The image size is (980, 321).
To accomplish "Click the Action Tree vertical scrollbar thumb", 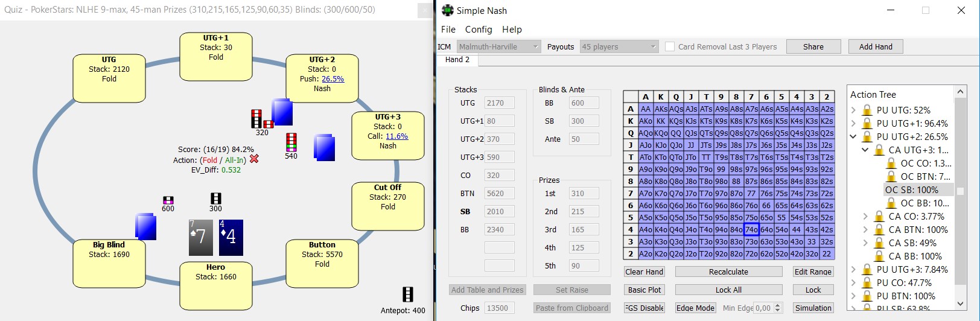I will coord(960,191).
